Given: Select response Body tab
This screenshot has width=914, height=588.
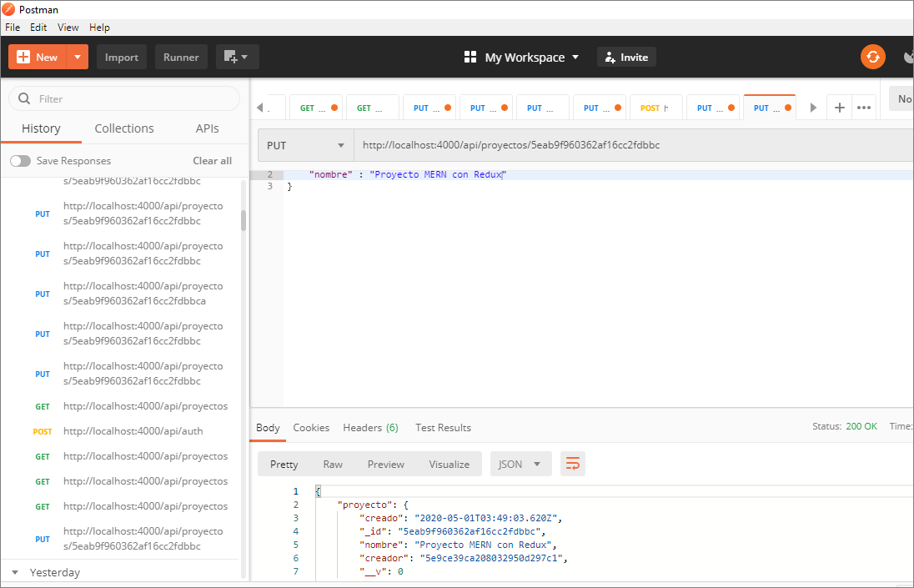Looking at the screenshot, I should (268, 428).
